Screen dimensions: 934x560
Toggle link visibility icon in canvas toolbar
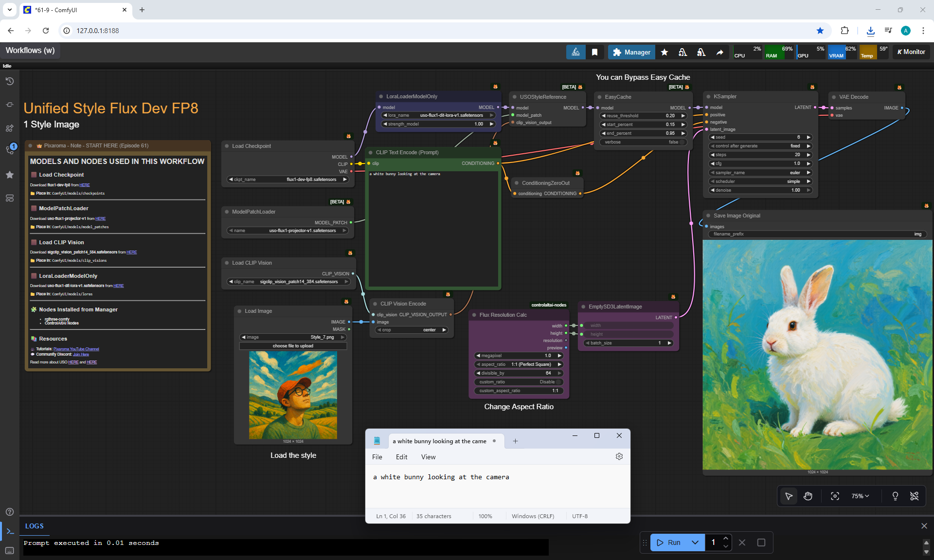(914, 496)
